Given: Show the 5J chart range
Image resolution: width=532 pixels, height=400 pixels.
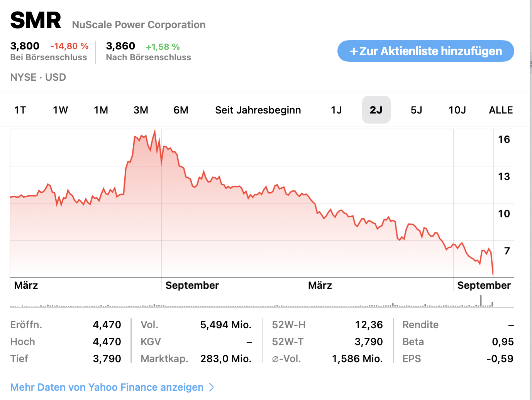Looking at the screenshot, I should 416,110.
